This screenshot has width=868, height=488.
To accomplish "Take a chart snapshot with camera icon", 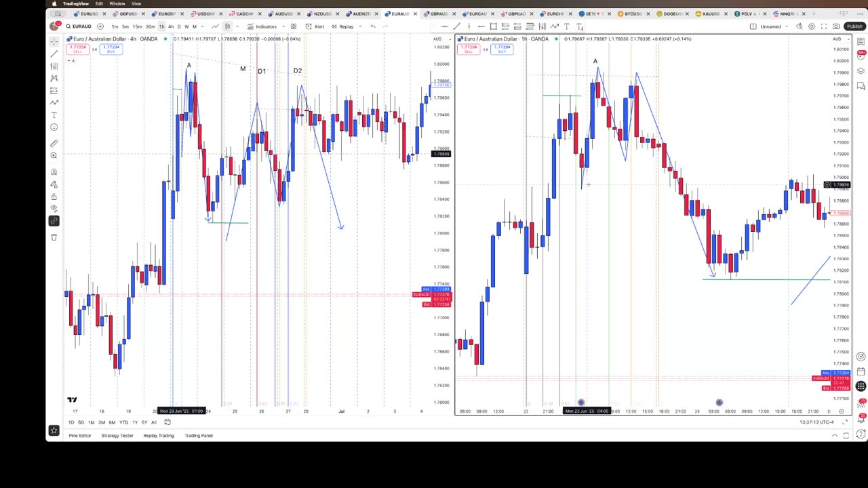I will click(836, 26).
